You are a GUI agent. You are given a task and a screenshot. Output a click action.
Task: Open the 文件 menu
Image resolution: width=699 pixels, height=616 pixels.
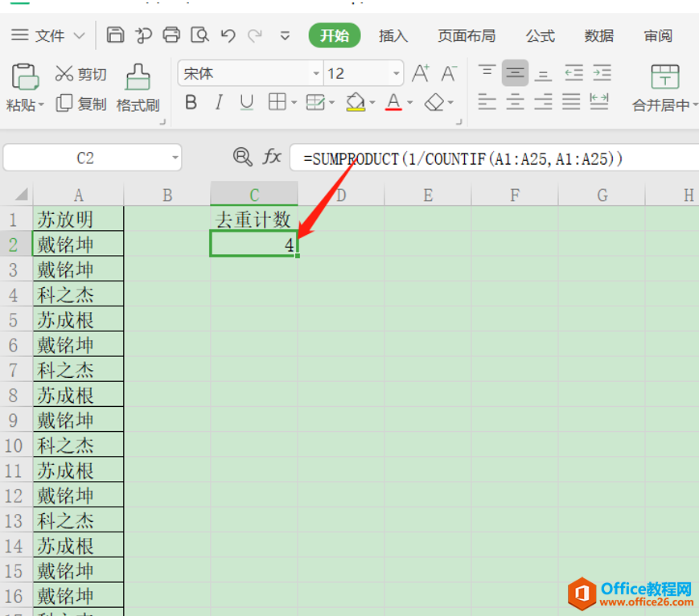[49, 36]
